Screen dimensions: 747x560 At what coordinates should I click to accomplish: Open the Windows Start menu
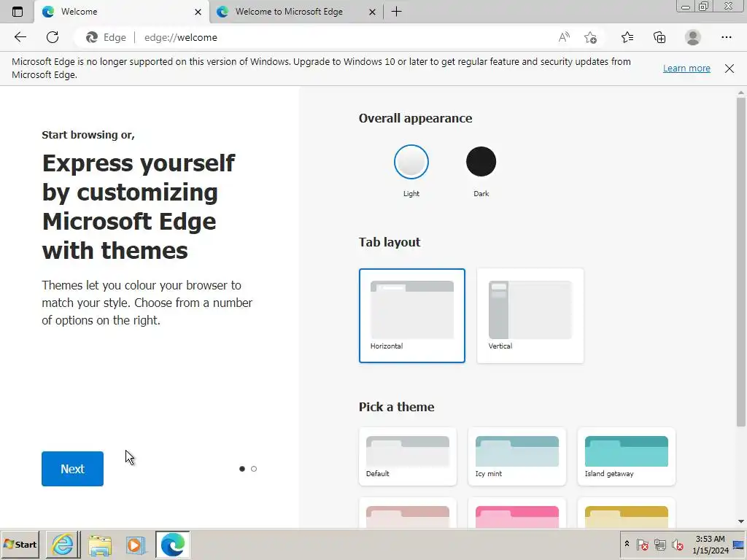tap(20, 544)
